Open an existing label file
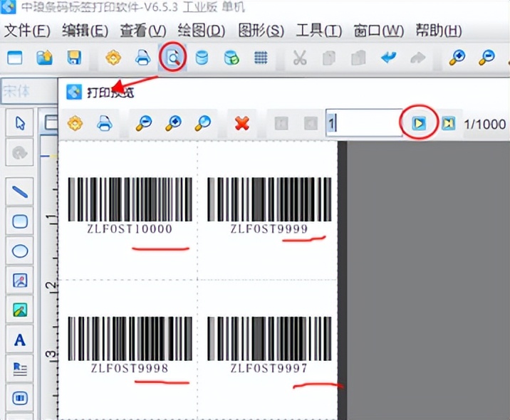 45,58
